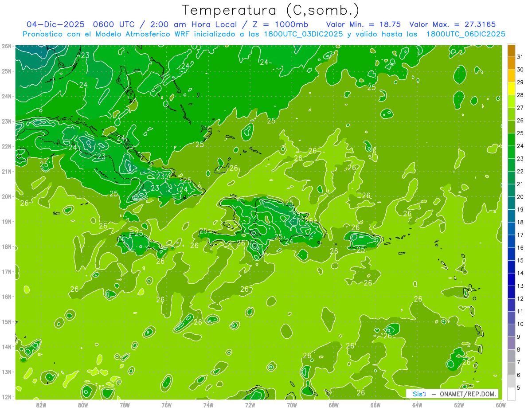This screenshot has width=532, height=411.
Task: Click the "ONAMET/REP.DOM." credit label
Action: [468, 394]
